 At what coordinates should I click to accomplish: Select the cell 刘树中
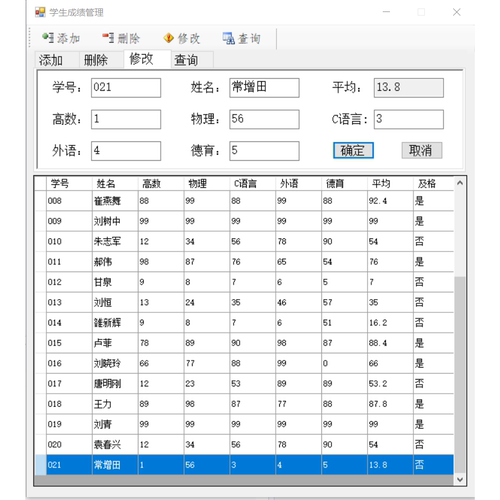click(x=115, y=221)
